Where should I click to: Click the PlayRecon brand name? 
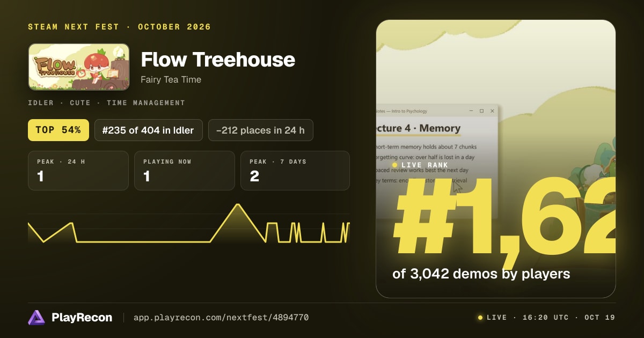(82, 318)
